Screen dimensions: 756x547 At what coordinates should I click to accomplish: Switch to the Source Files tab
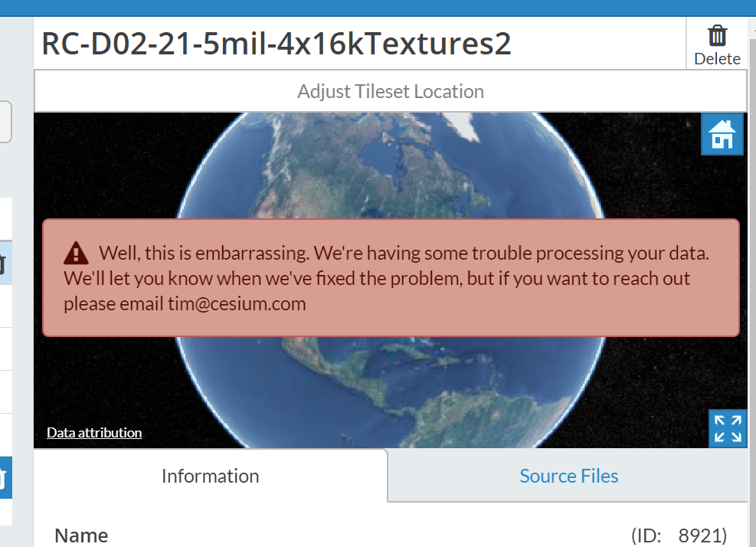[x=568, y=476]
